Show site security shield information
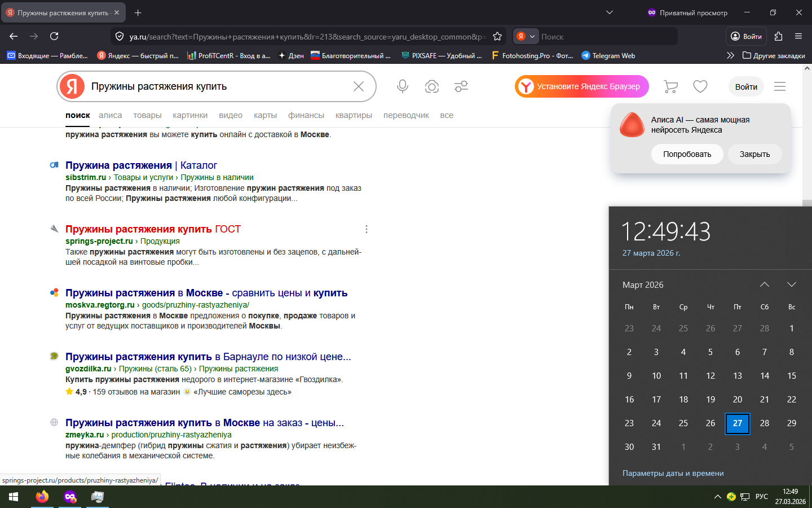This screenshot has height=508, width=812. (120, 36)
